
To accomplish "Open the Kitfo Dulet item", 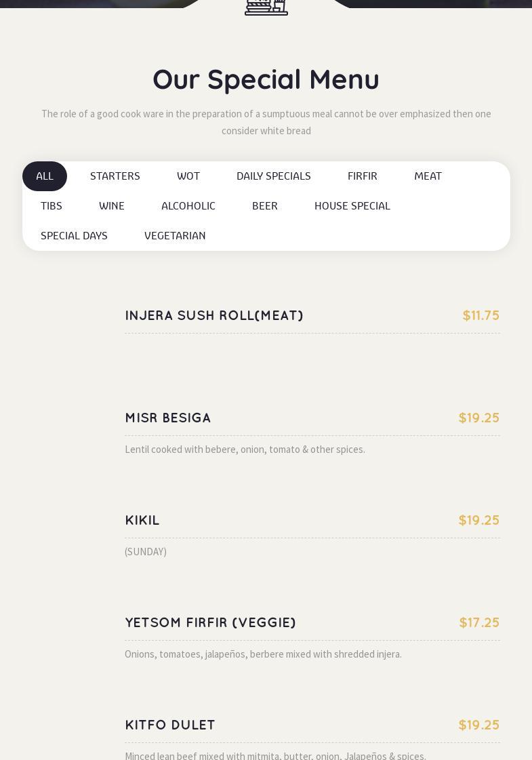I will [170, 725].
